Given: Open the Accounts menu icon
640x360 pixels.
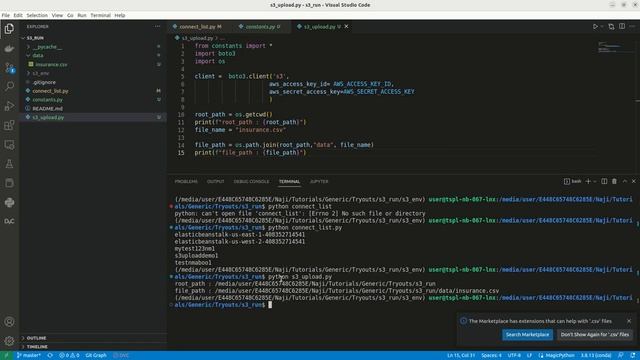Looking at the screenshot, I should [9, 322].
